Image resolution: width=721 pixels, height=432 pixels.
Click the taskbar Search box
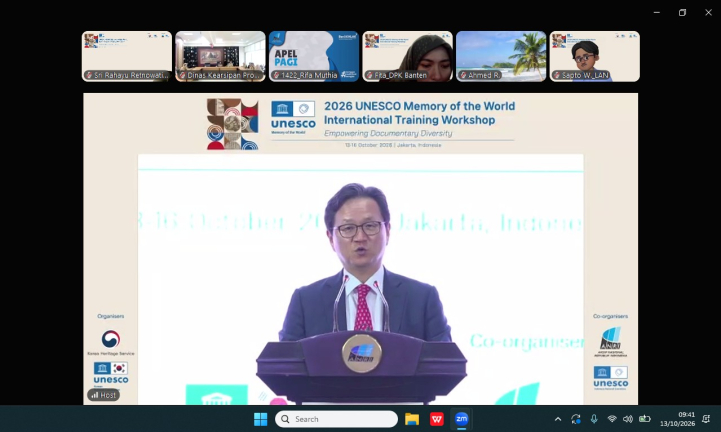click(x=336, y=419)
